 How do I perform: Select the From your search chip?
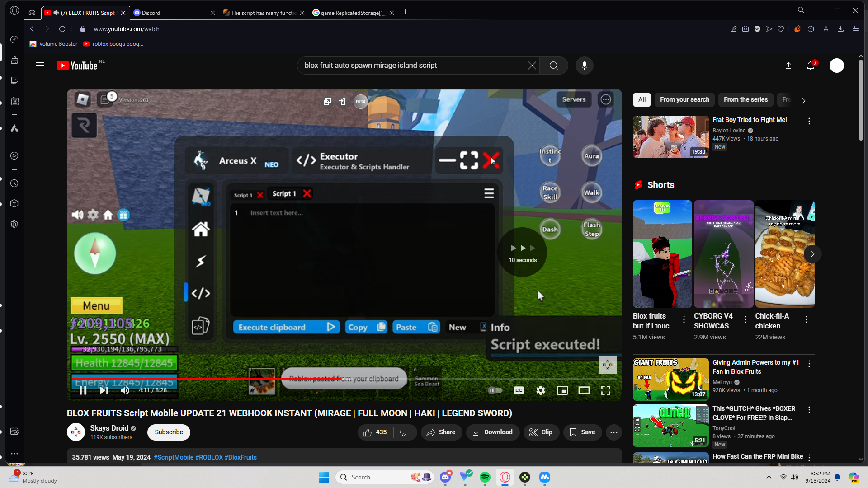pos(684,100)
